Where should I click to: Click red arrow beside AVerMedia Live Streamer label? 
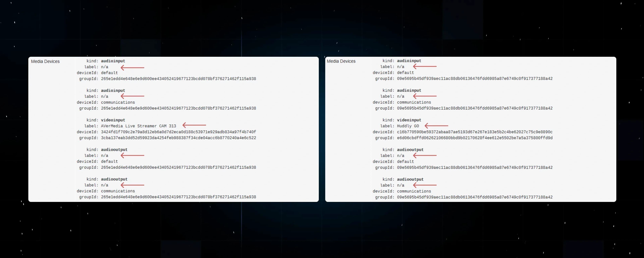[194, 125]
